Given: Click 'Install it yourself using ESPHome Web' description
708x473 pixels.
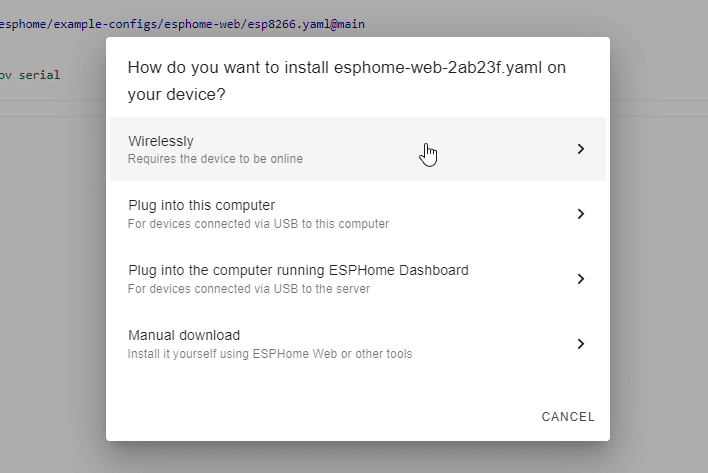Looking at the screenshot, I should pyautogui.click(x=270, y=354).
